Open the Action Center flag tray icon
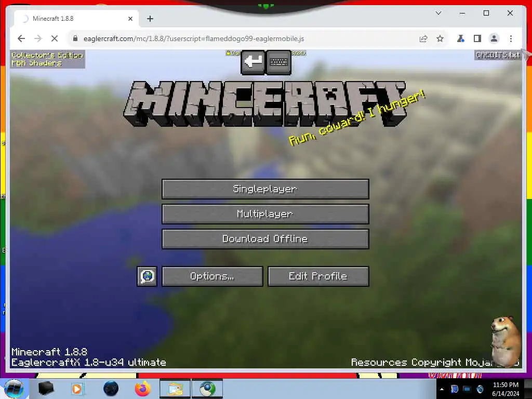Screen dimensions: 532x399 pyautogui.click(x=454, y=389)
